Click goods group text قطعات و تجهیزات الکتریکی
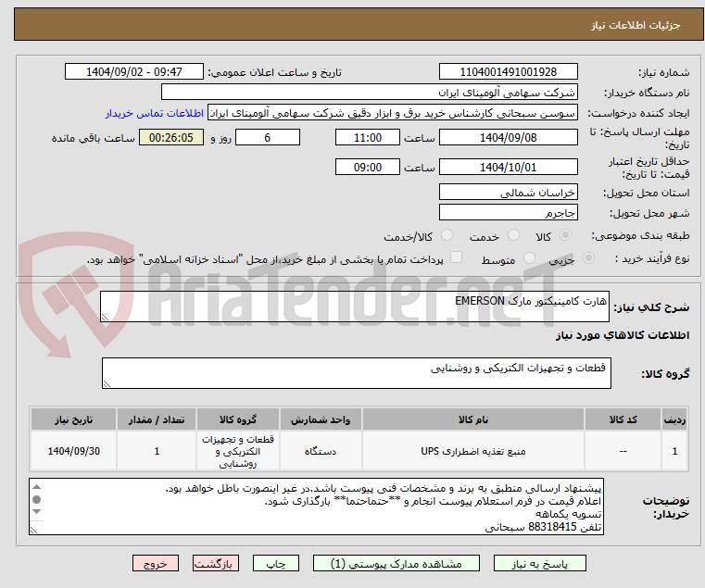705x588 pixels. tap(518, 368)
